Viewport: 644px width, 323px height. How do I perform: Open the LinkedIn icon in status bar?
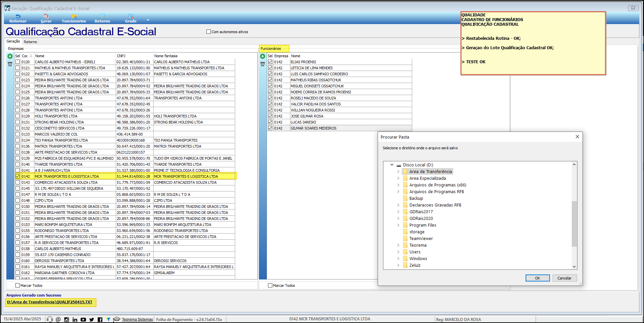tap(75, 319)
